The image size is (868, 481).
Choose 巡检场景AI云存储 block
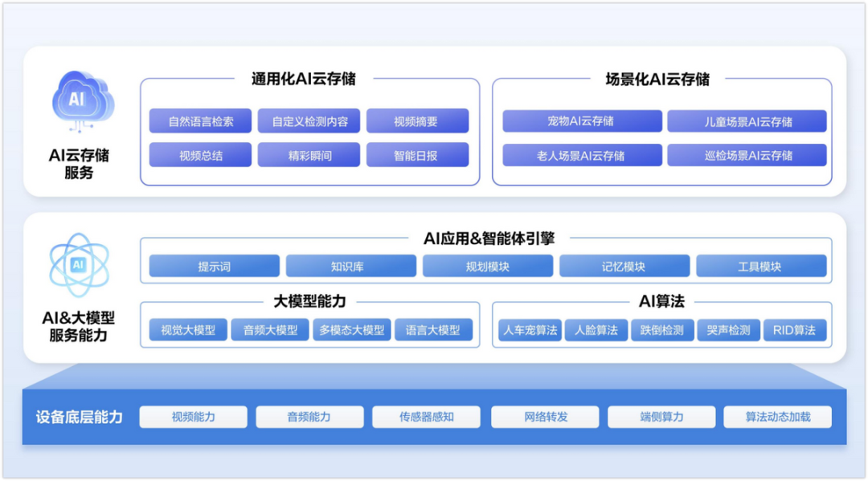click(x=747, y=155)
